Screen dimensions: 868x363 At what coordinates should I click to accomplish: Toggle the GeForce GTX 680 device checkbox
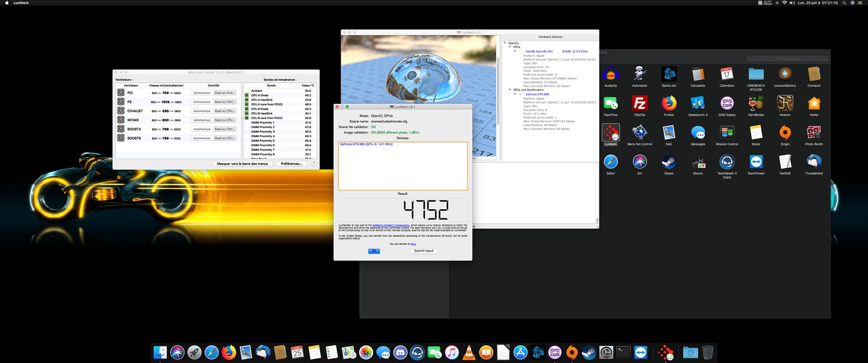(521, 94)
